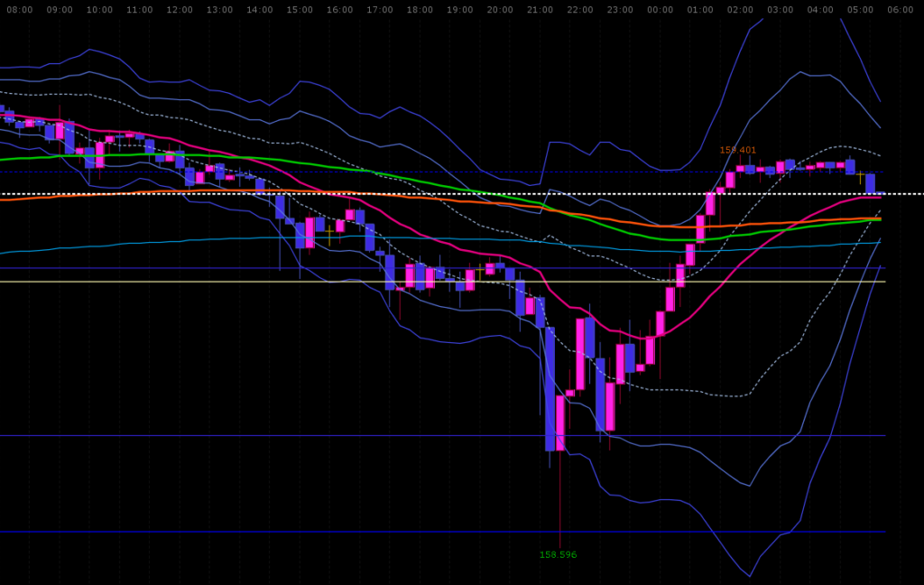The width and height of the screenshot is (924, 585).
Task: Click the orange 159.401 high price label
Action: (738, 151)
